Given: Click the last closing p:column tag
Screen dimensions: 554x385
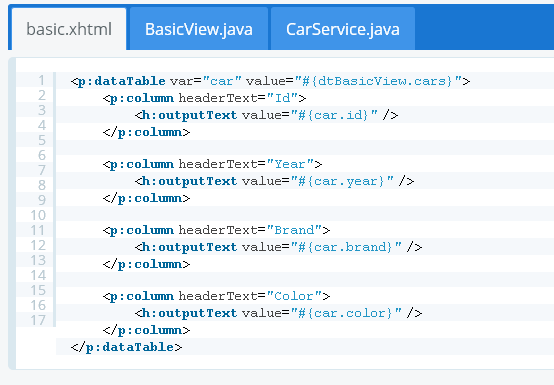Looking at the screenshot, I should pyautogui.click(x=146, y=330).
